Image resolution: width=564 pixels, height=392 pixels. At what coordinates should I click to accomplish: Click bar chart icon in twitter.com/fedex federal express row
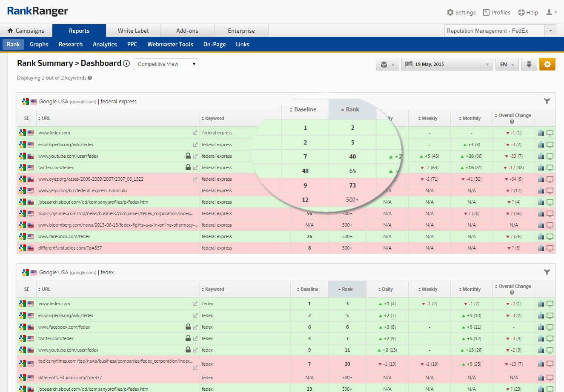click(541, 168)
